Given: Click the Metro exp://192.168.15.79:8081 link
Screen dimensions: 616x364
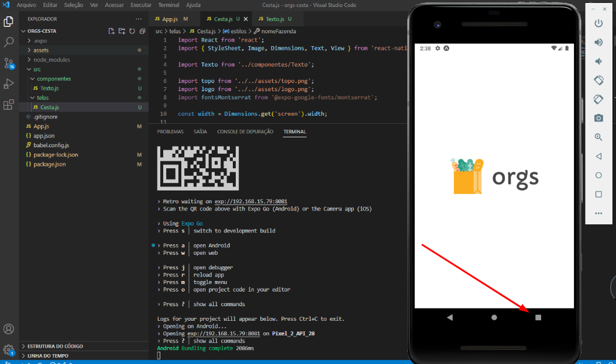Looking at the screenshot, I should click(251, 202).
